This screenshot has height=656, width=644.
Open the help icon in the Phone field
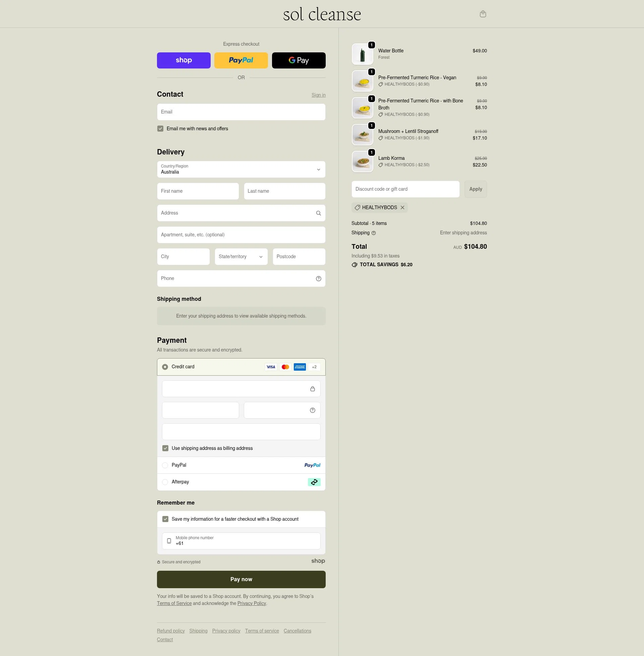318,278
